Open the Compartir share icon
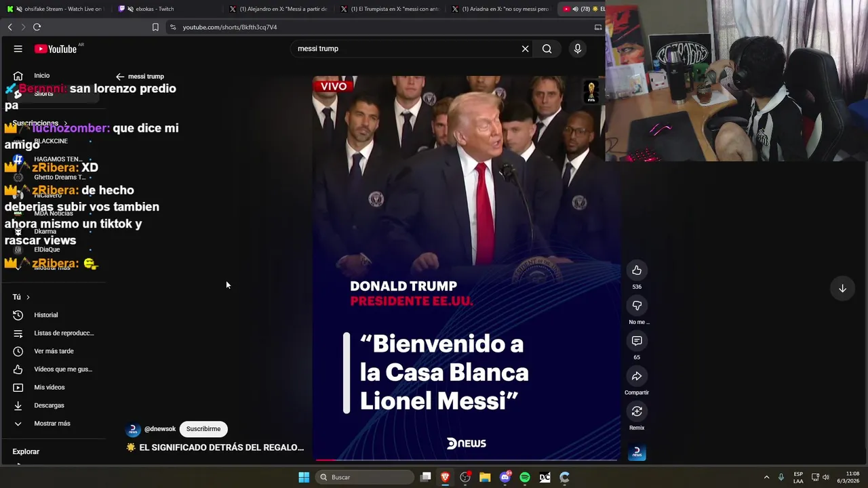Viewport: 868px width, 488px height. 637,376
